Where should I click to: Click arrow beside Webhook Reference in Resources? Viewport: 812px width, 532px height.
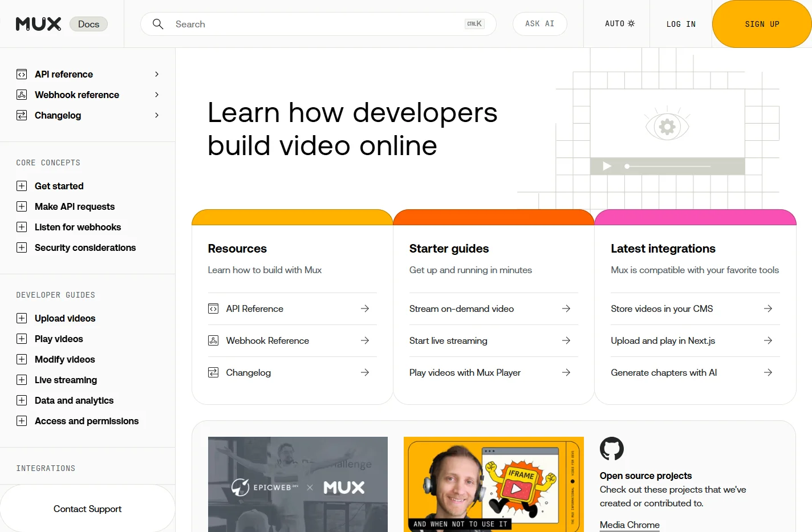[x=365, y=340]
